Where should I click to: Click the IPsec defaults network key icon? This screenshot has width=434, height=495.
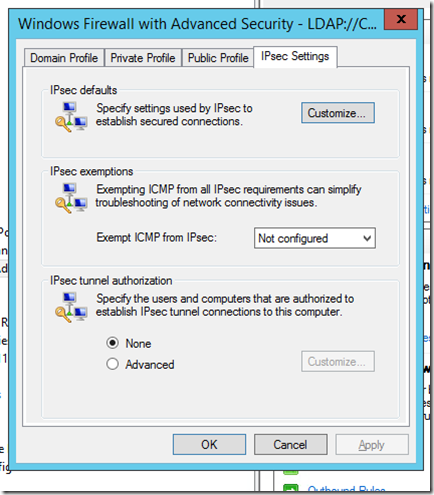71,117
